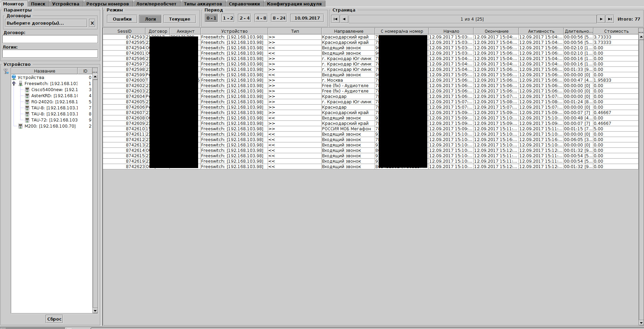The width and height of the screenshot is (644, 329).
Task: Go to the previous results page
Action: tap(344, 19)
